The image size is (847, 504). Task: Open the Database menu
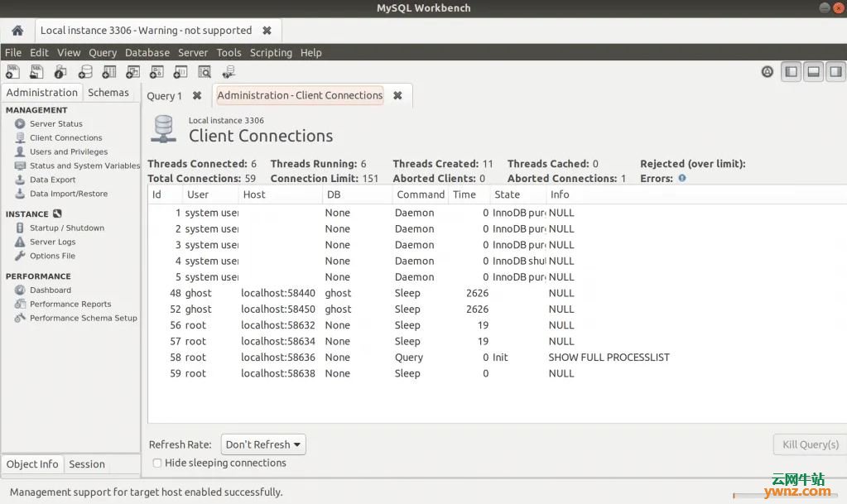[147, 52]
